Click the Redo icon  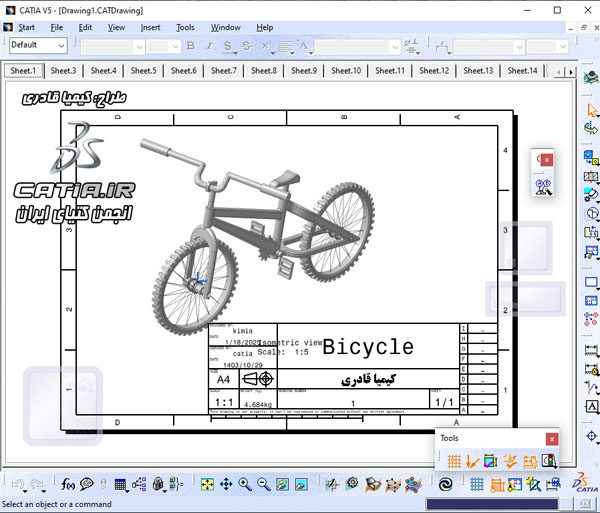[x=37, y=485]
